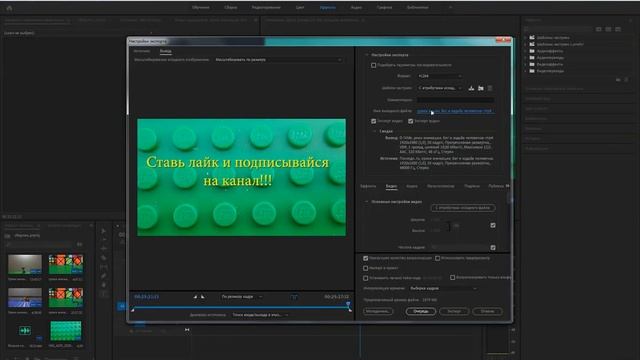
Task: Collapse the Summary section
Action: 375,131
